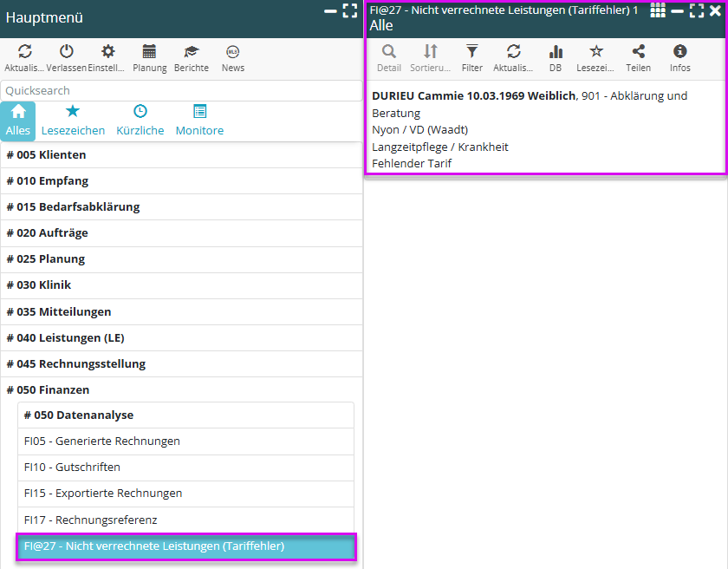The image size is (728, 569).
Task: Show Infos about the list
Action: coord(680,52)
